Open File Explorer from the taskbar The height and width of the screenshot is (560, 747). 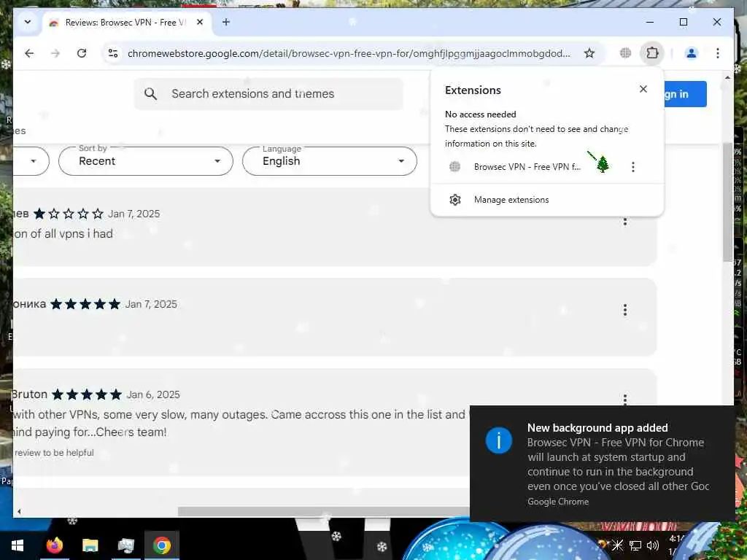click(x=90, y=545)
